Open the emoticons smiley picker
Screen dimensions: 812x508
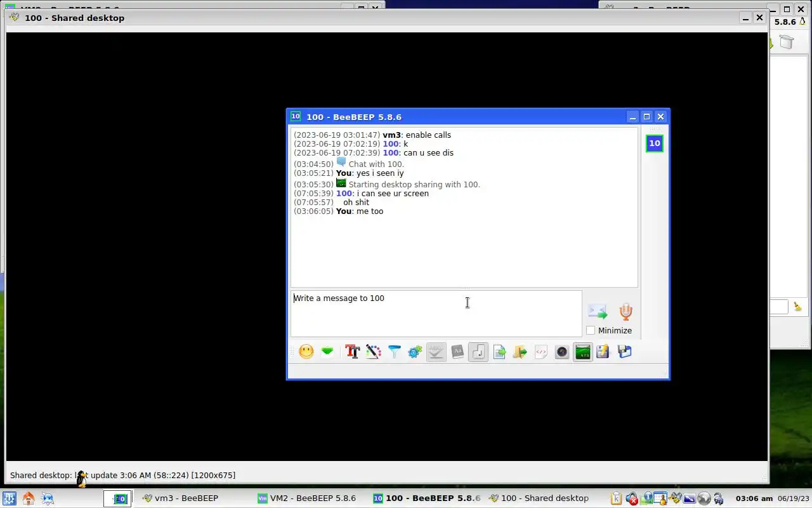(x=306, y=352)
